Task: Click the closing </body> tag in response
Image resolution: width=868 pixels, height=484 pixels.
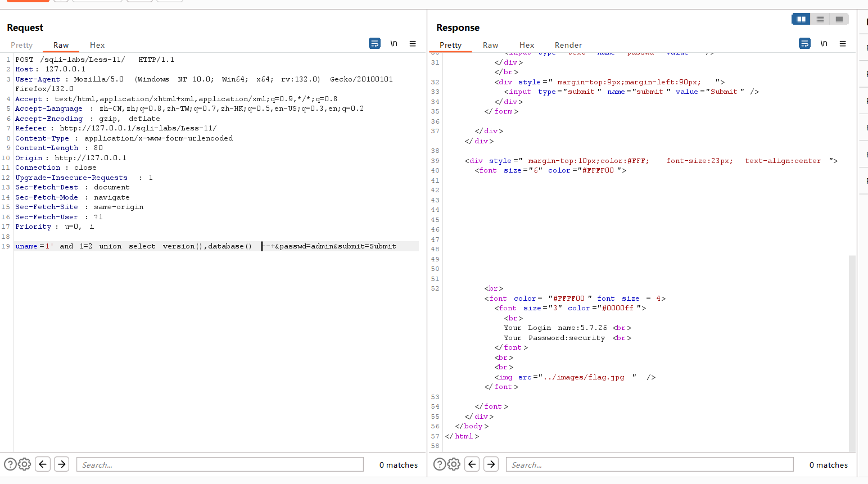Action: click(472, 426)
